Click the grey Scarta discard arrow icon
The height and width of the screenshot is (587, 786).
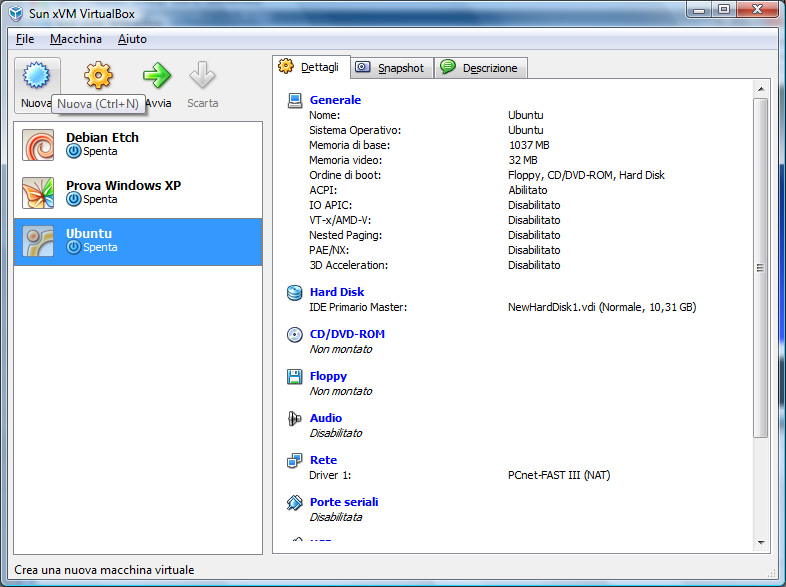pos(203,75)
